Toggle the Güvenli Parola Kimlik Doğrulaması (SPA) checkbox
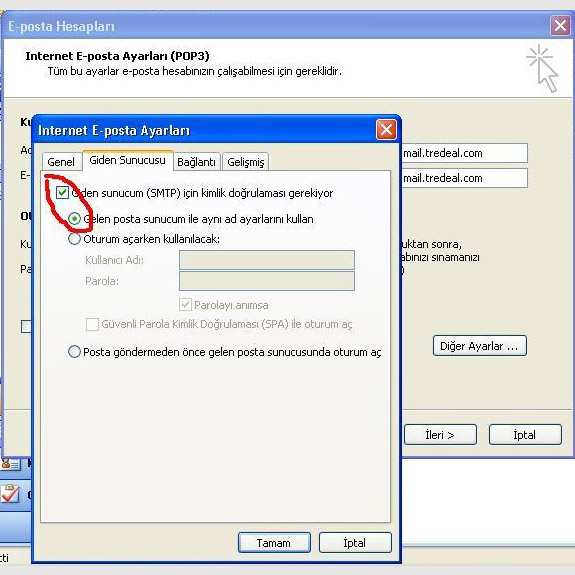Viewport: 575px width, 575px height. tap(92, 324)
